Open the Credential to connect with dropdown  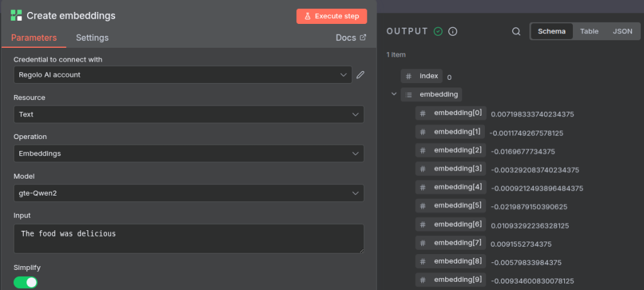coord(182,75)
